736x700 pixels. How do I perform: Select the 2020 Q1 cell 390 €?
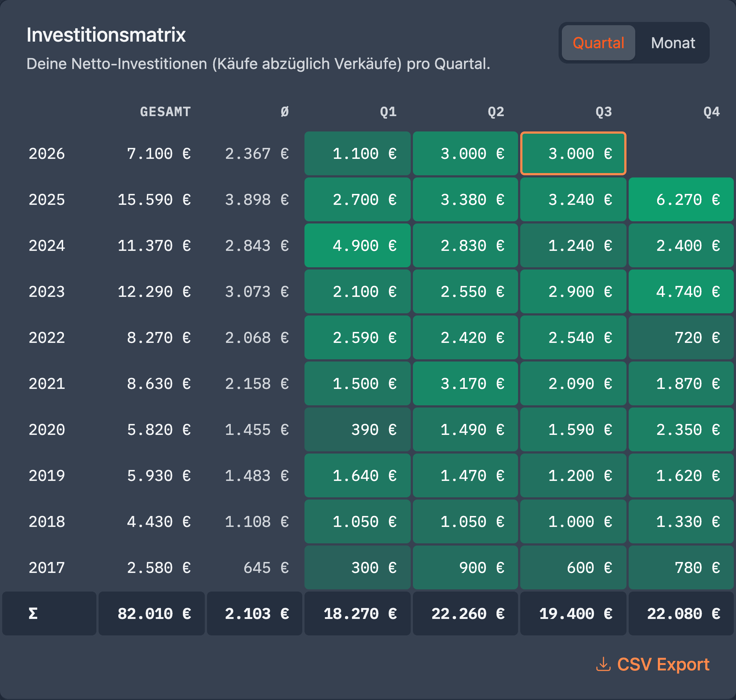pyautogui.click(x=357, y=429)
